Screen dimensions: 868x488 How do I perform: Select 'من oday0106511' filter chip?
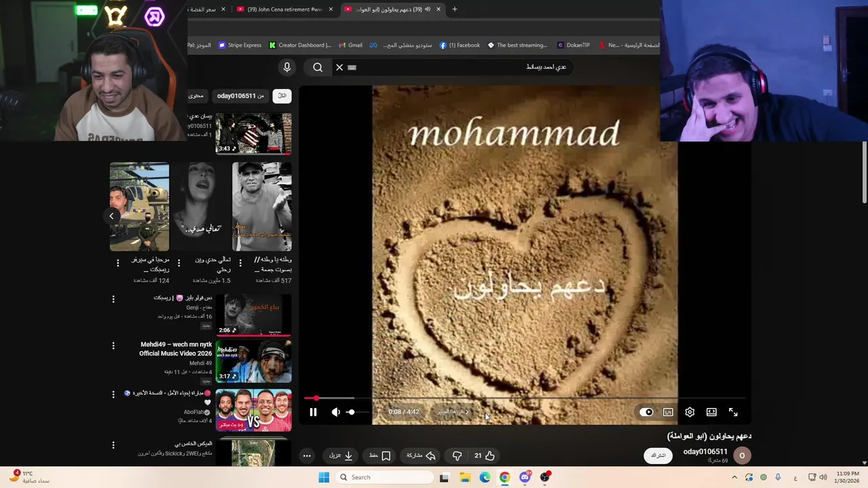(x=241, y=96)
